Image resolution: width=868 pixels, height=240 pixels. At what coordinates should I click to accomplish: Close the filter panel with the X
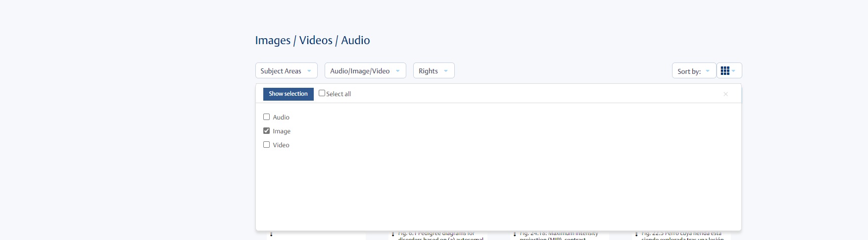[x=725, y=94]
